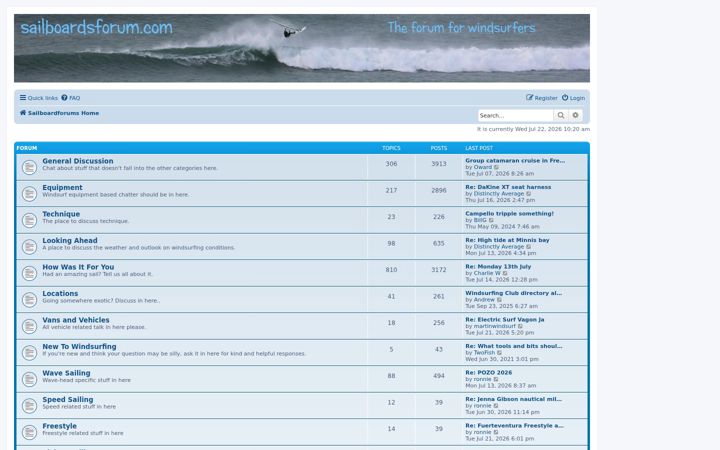Open last post 'Re: Fuerteventura Freestyle a...'

514,426
